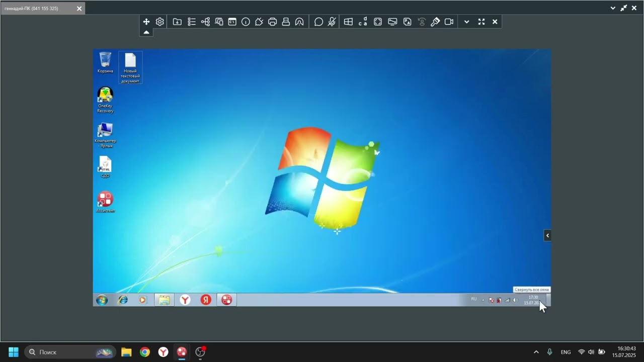Click microphone icon in host tray

tap(549, 352)
